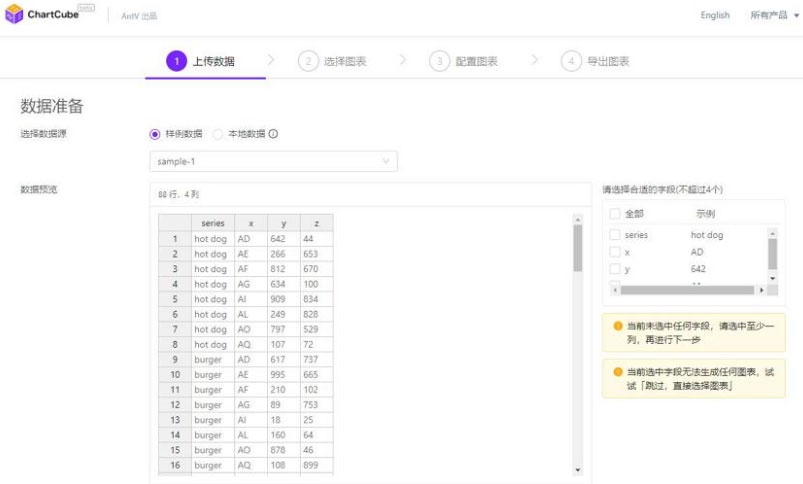Click the warning icon for 无法生成任何图表 message

point(617,372)
